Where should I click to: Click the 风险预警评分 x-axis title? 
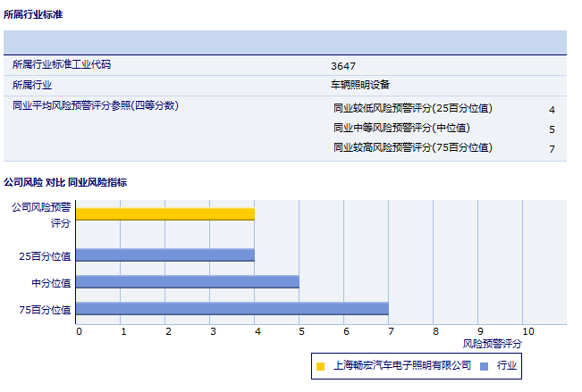(493, 344)
